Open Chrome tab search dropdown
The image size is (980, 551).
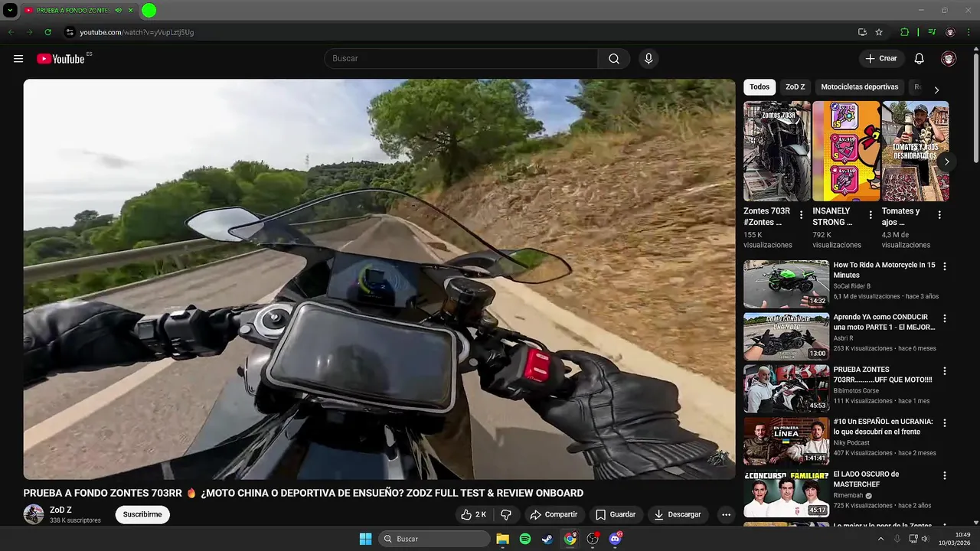point(10,11)
